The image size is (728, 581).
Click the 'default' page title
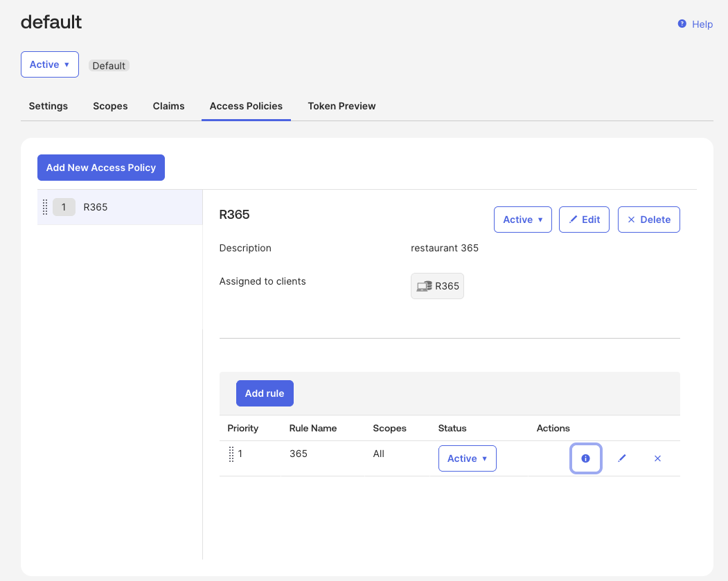click(x=51, y=21)
